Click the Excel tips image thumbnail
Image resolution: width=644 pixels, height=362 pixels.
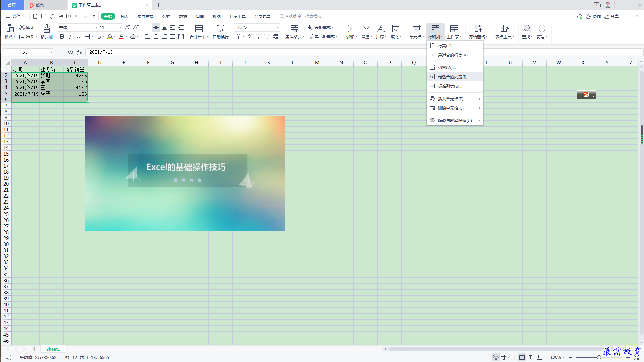[x=185, y=173]
